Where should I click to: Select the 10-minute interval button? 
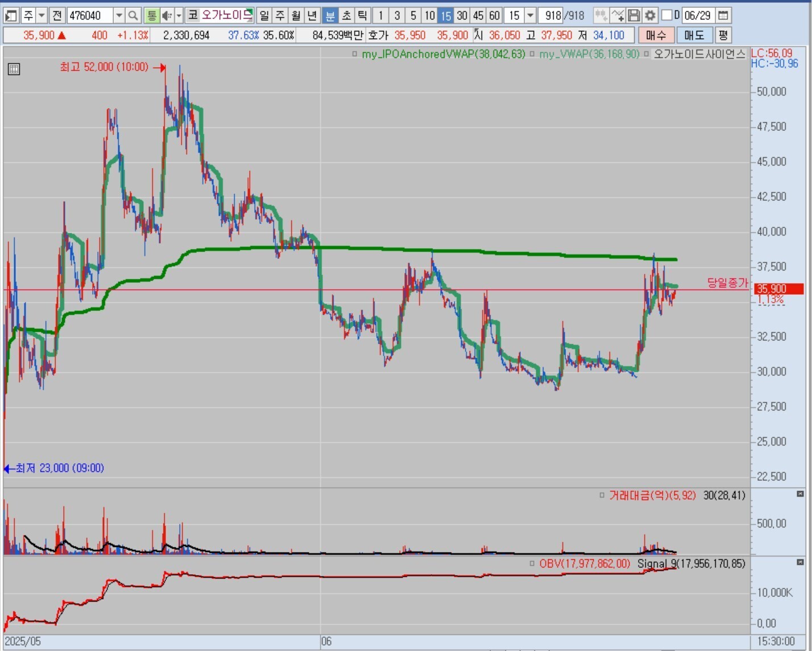click(430, 15)
